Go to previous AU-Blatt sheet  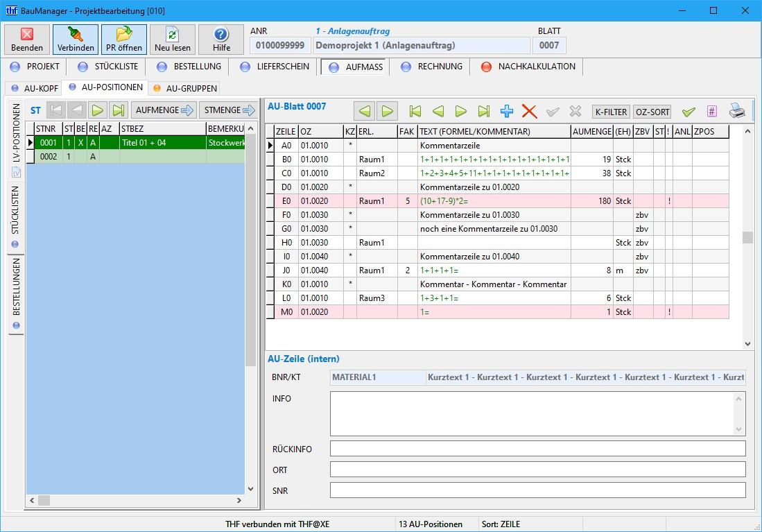pyautogui.click(x=364, y=111)
